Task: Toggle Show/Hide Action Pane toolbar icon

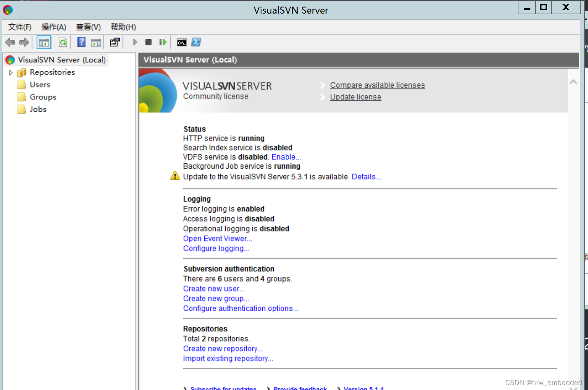Action: 96,42
